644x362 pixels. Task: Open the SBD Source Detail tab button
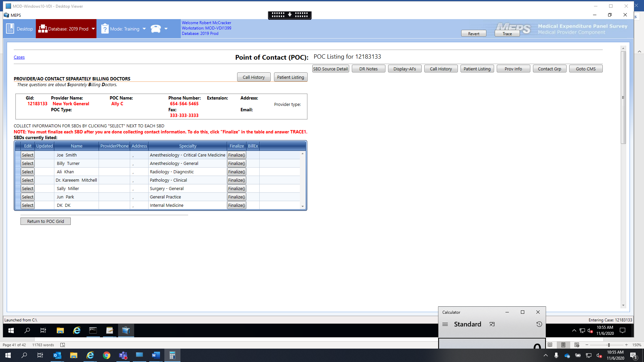point(330,69)
